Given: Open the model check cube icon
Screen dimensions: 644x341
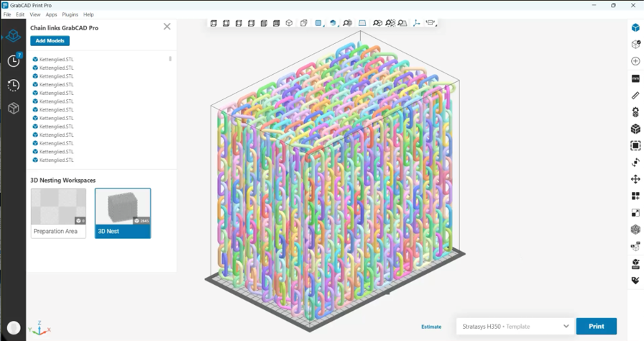Looking at the screenshot, I should pos(635,45).
